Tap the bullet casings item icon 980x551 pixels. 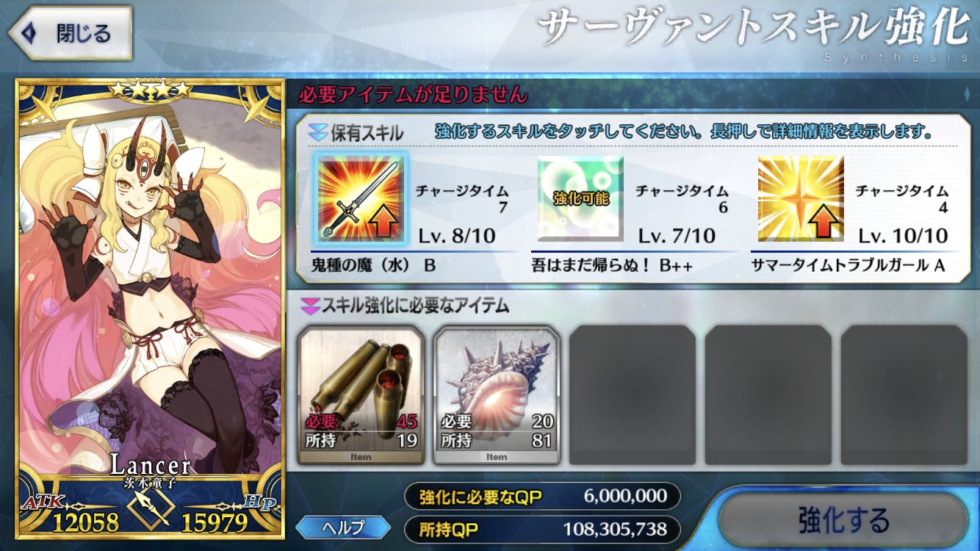(x=361, y=395)
